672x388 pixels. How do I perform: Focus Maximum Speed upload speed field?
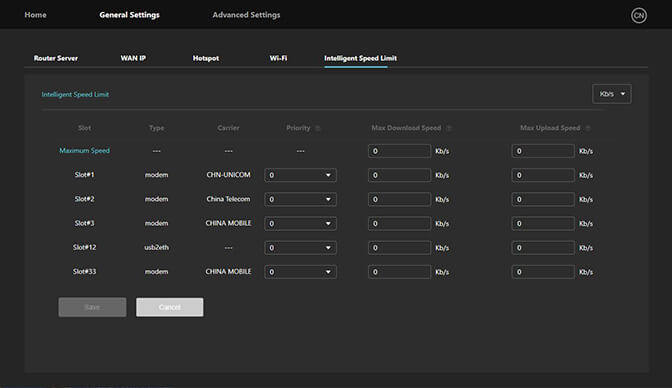[543, 151]
